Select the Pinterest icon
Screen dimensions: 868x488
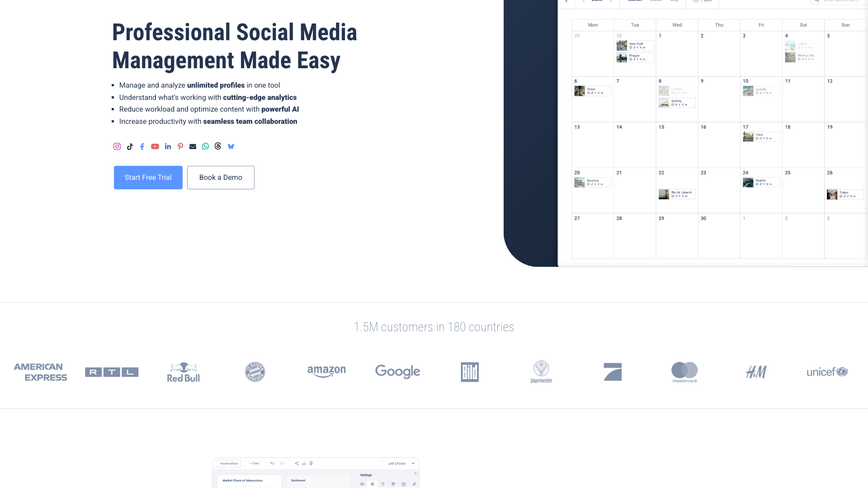180,146
